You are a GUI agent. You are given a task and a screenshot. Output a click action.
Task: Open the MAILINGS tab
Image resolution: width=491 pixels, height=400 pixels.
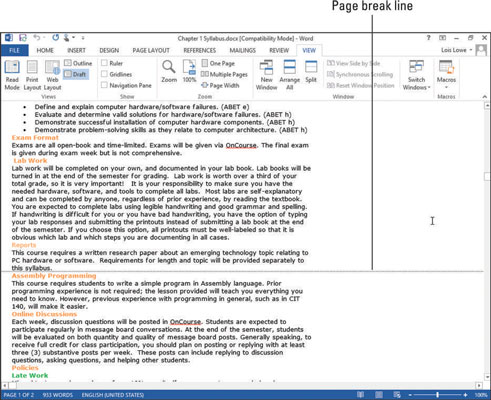242,50
